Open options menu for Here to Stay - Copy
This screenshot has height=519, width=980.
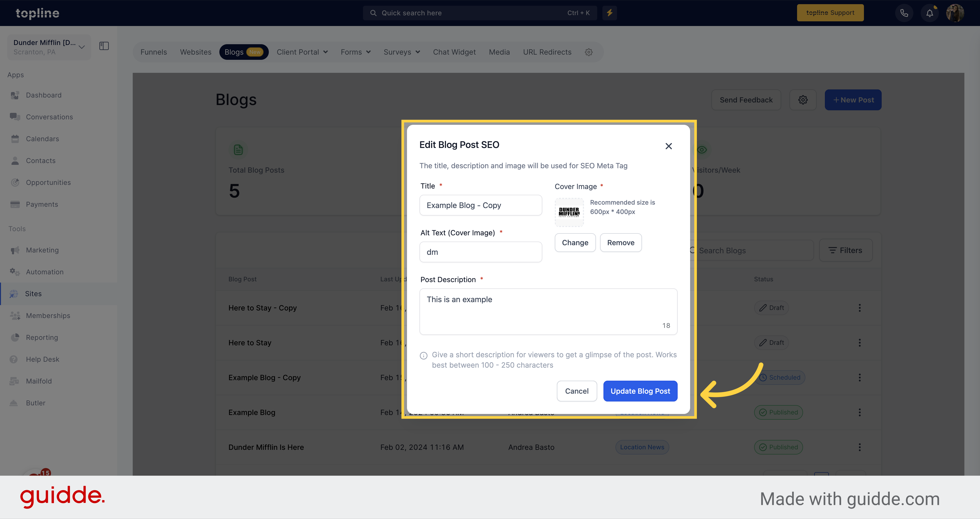tap(860, 308)
